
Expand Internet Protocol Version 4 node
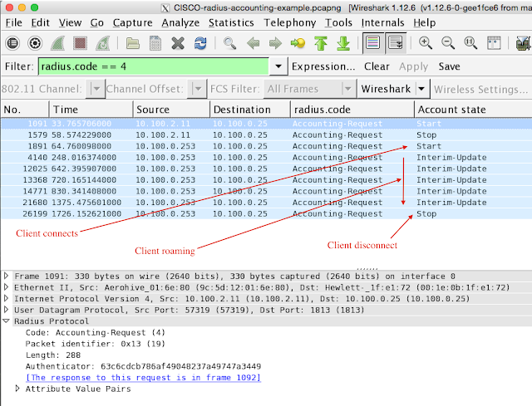click(x=7, y=298)
